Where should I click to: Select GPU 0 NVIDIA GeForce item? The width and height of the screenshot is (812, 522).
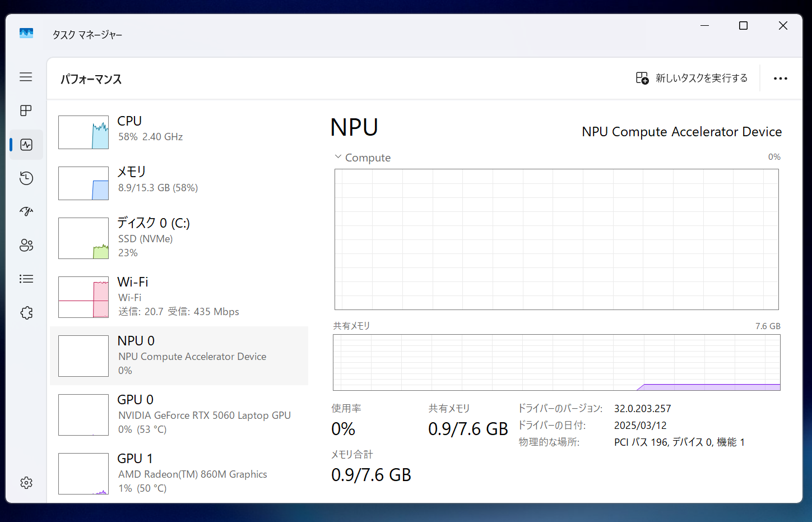pos(179,414)
